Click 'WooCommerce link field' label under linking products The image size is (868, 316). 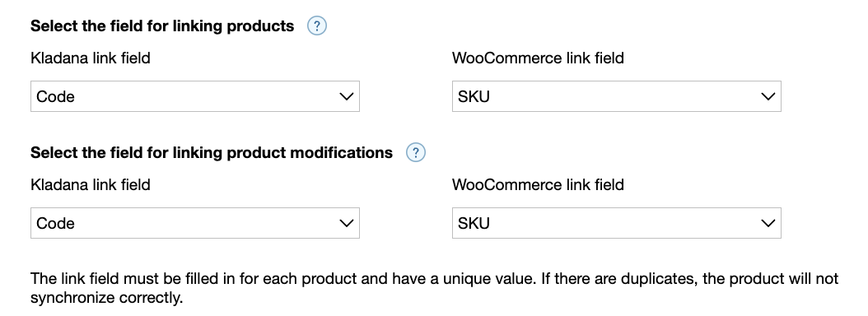click(x=538, y=58)
